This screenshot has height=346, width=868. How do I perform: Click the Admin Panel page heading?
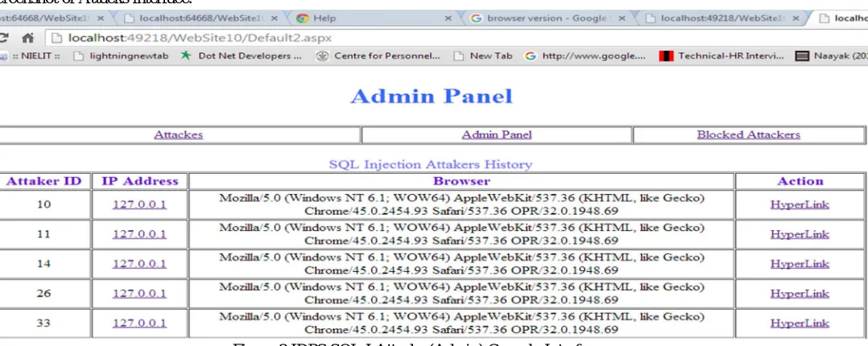(432, 97)
